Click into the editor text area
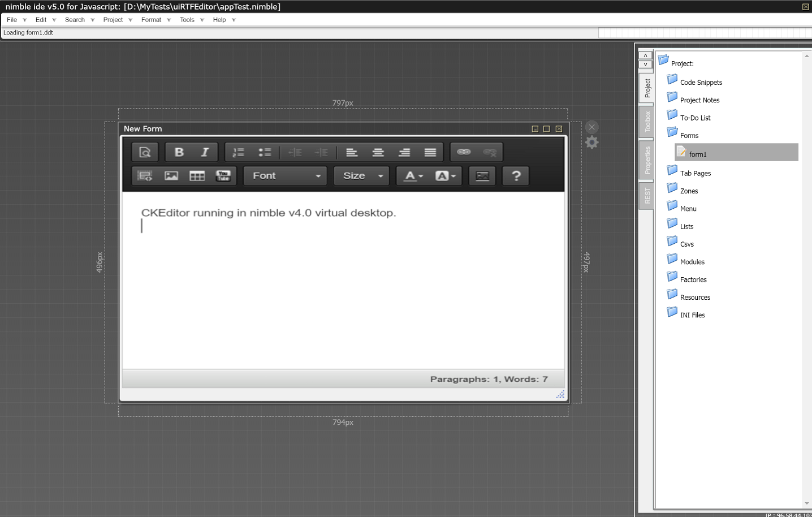This screenshot has height=517, width=812. pyautogui.click(x=343, y=281)
